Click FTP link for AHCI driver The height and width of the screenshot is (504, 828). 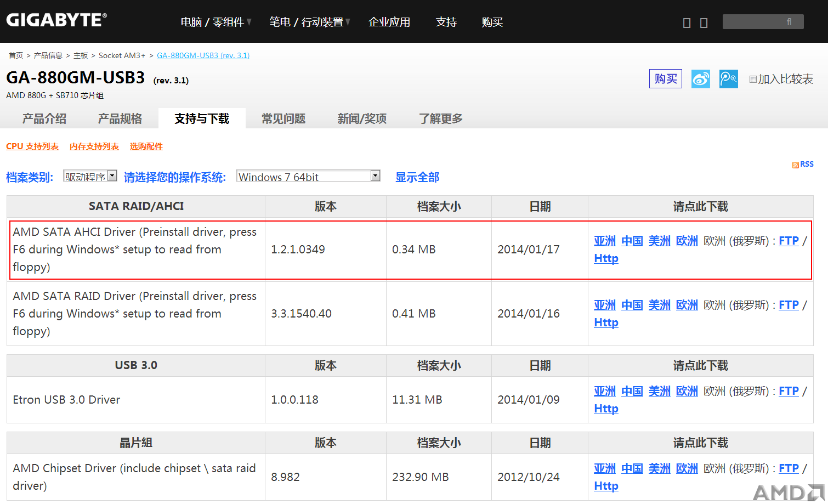pos(789,241)
